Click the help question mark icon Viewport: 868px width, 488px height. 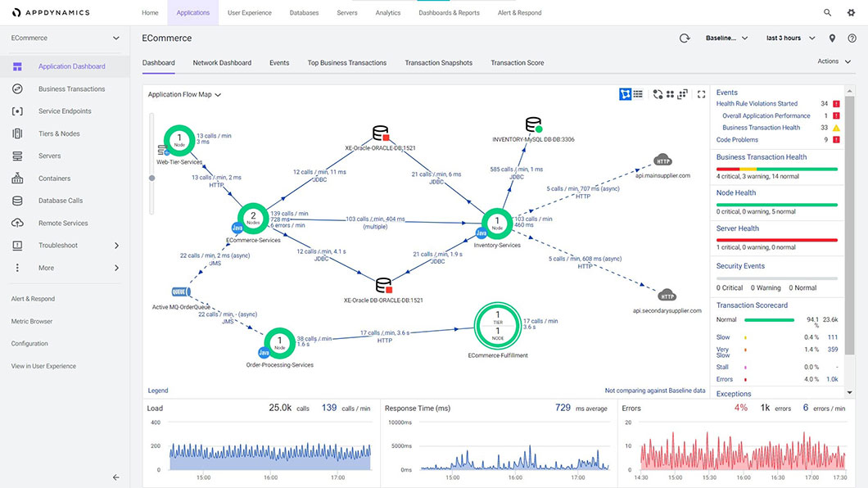[x=852, y=38]
